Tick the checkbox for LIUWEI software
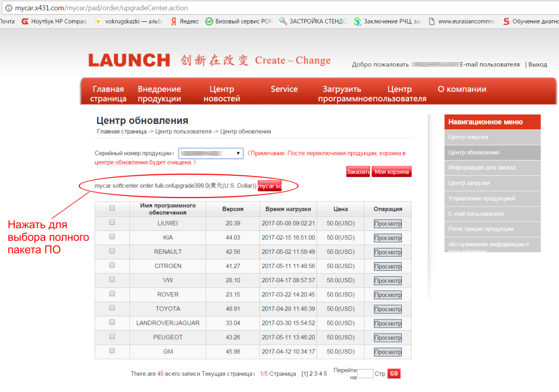 [x=112, y=222]
